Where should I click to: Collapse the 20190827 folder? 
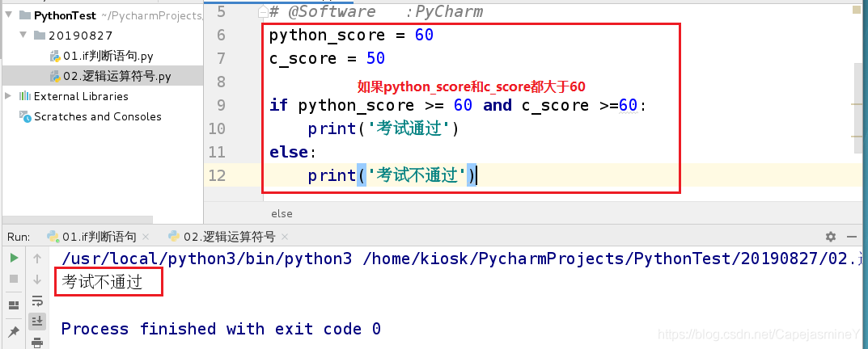click(23, 36)
